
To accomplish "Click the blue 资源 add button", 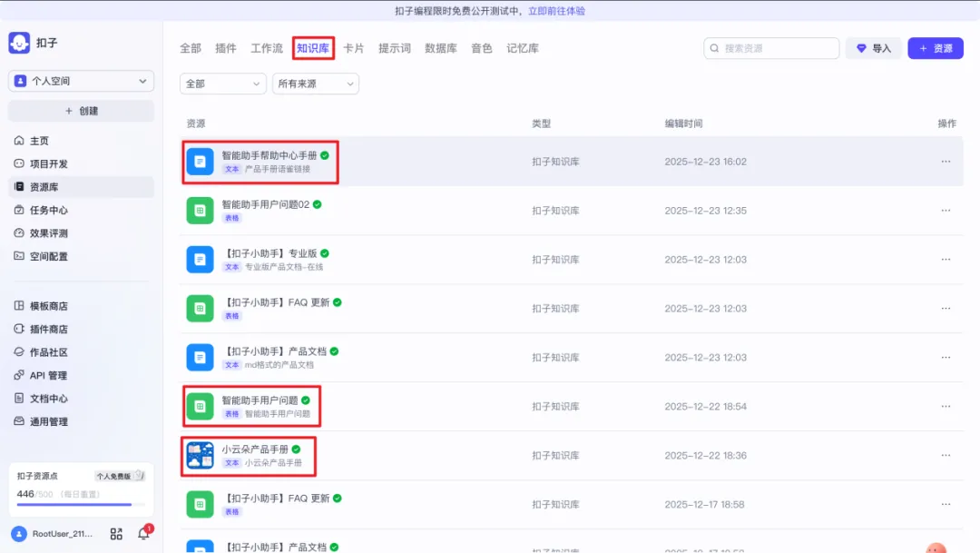I will [936, 48].
